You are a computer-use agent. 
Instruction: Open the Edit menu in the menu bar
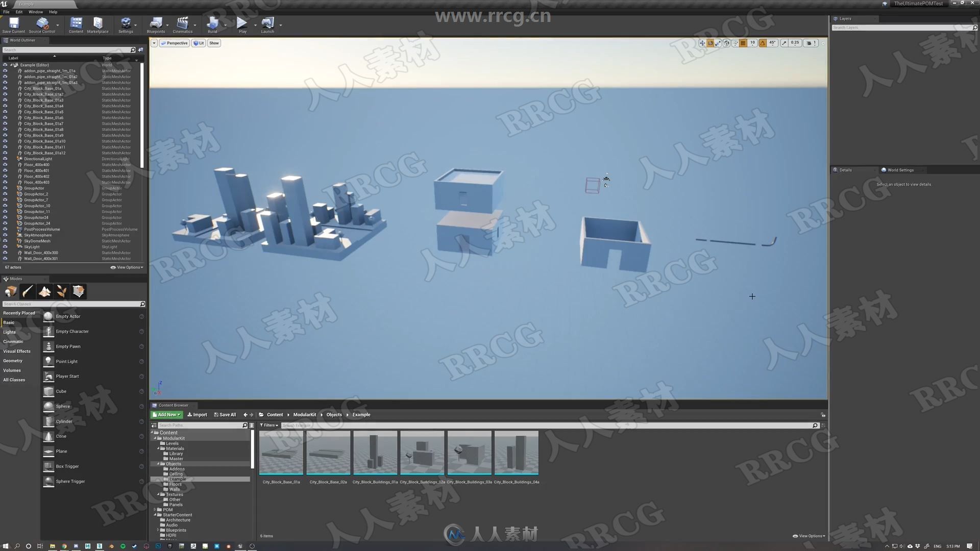coord(19,11)
